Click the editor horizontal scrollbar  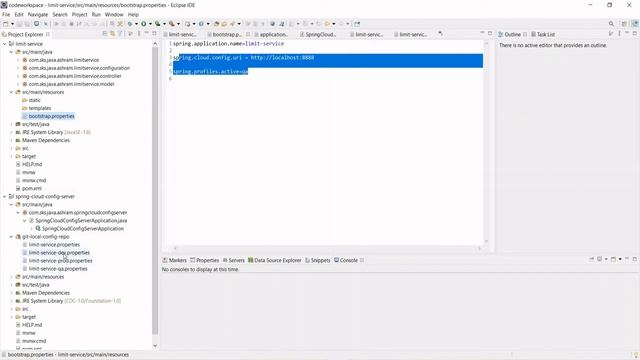tap(327, 248)
